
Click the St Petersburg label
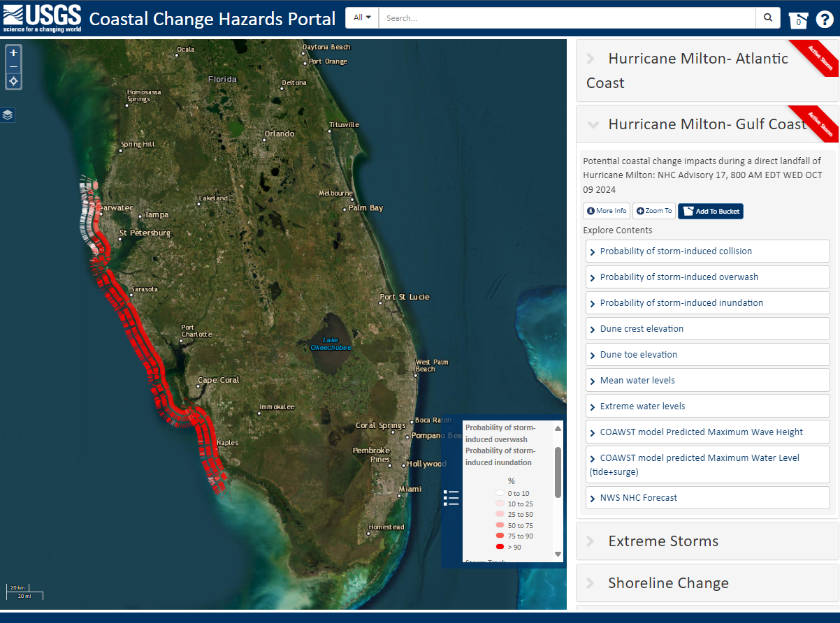[145, 233]
